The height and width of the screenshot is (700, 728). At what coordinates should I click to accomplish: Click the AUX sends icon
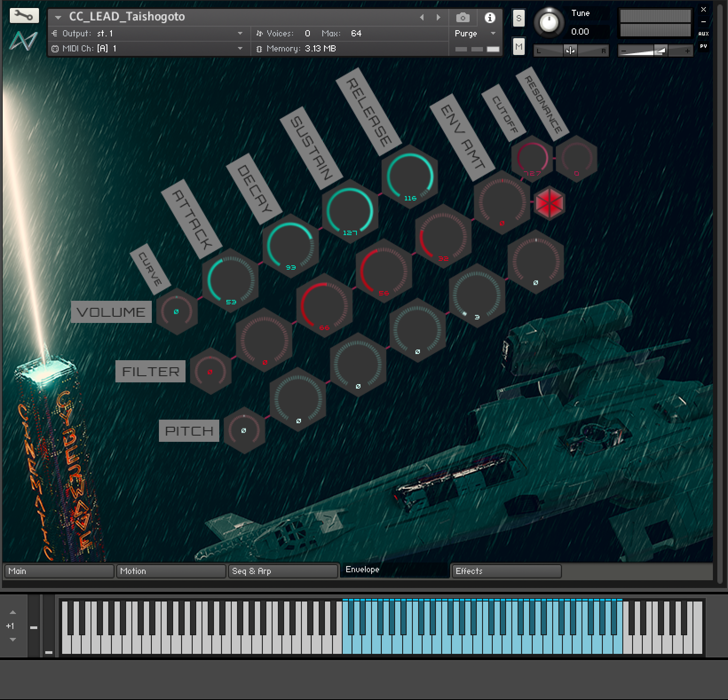coord(703,34)
